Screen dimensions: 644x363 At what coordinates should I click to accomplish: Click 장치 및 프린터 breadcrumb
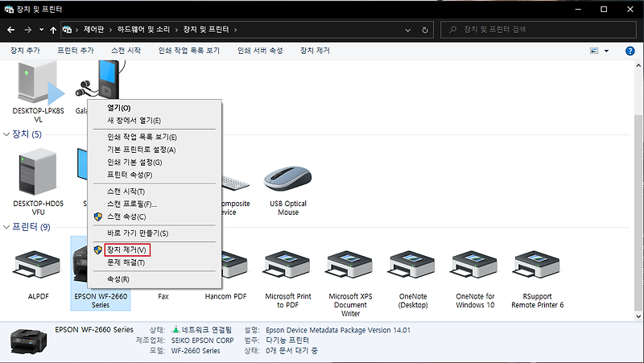click(x=206, y=30)
